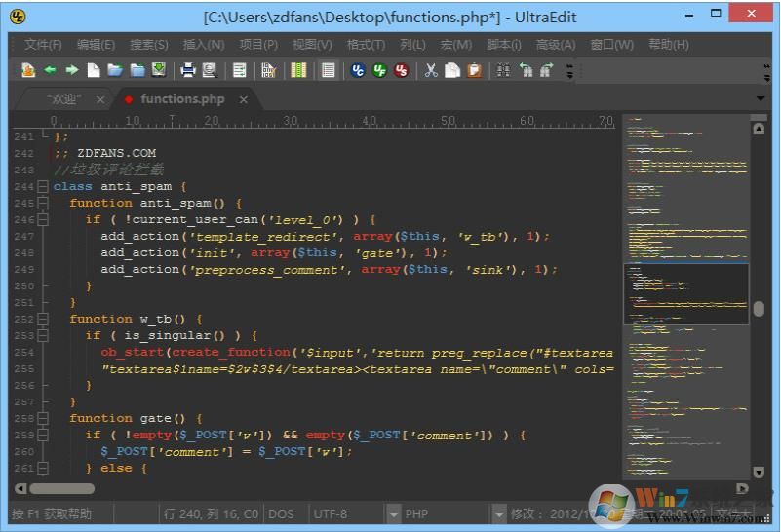
Task: Open the tab list dropdown arrow
Action: [x=761, y=98]
